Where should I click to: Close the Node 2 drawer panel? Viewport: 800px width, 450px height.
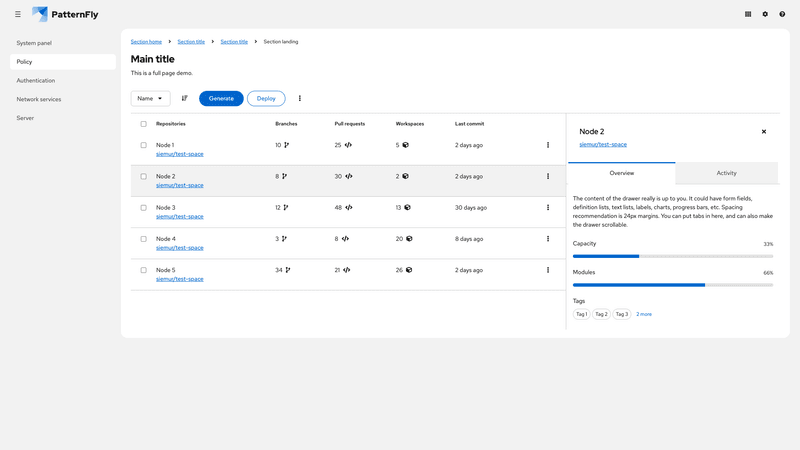coord(764,131)
